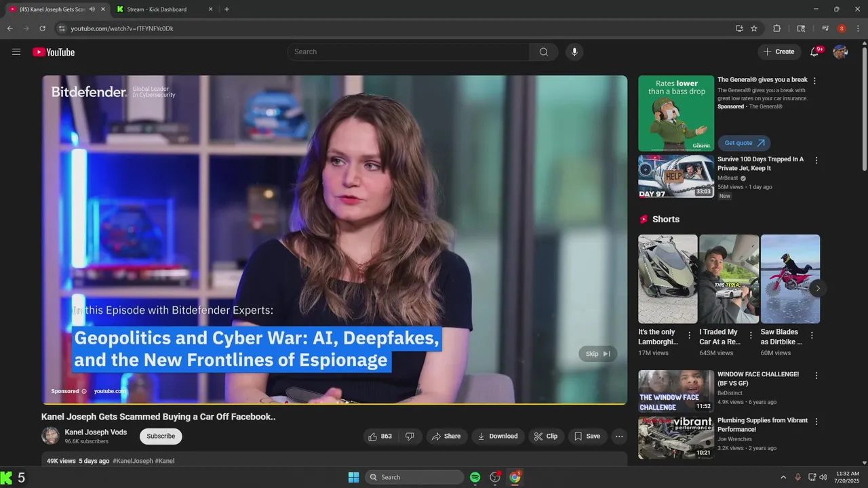Open options for Plumbing Supplies video

coord(816,422)
